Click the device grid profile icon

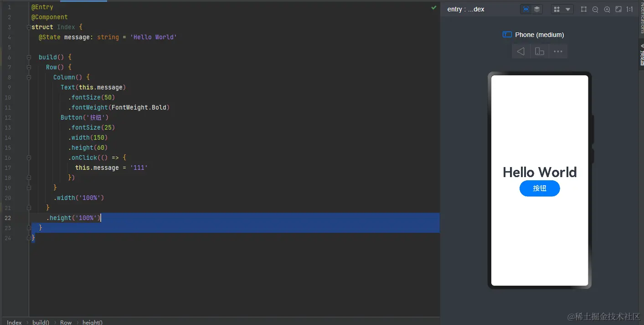(x=556, y=9)
